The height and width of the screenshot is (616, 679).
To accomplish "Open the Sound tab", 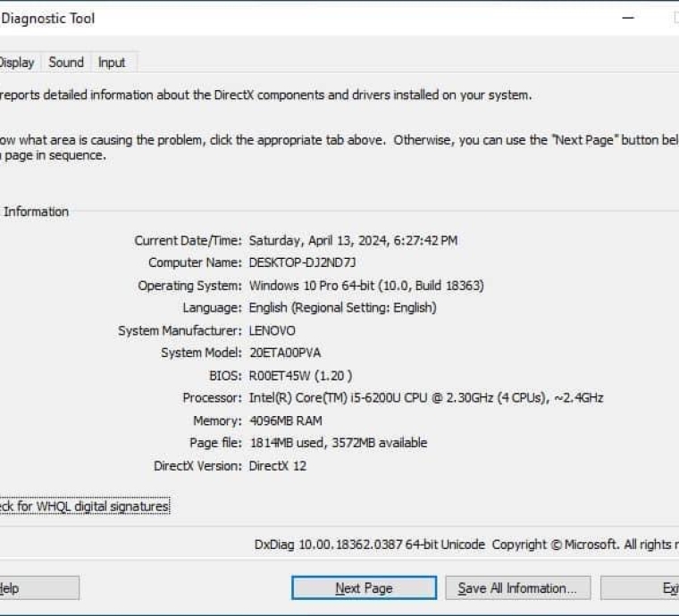I will [66, 62].
